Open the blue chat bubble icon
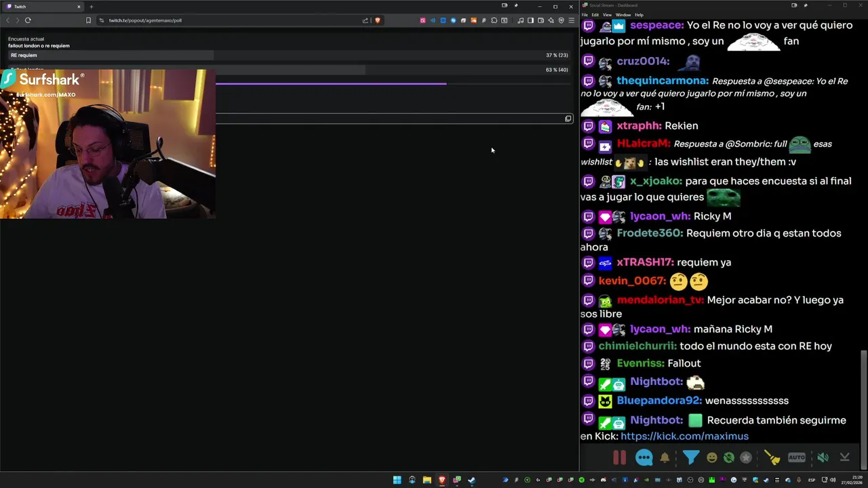This screenshot has height=488, width=868. pos(644,457)
